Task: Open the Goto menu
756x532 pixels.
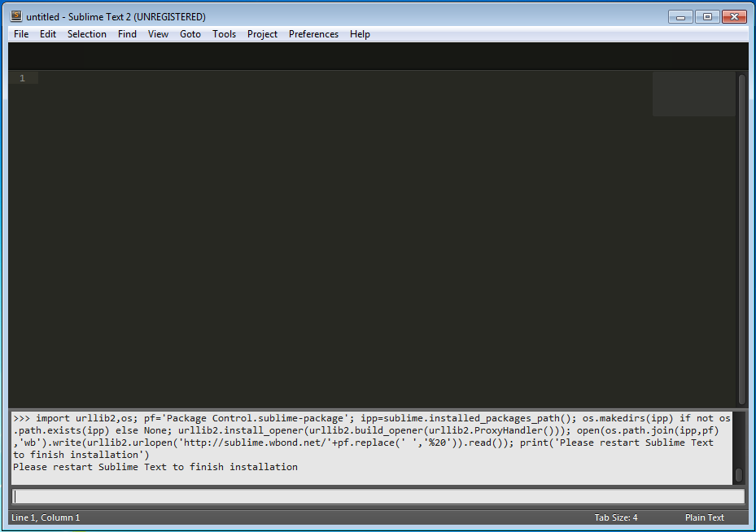Action: (x=190, y=34)
